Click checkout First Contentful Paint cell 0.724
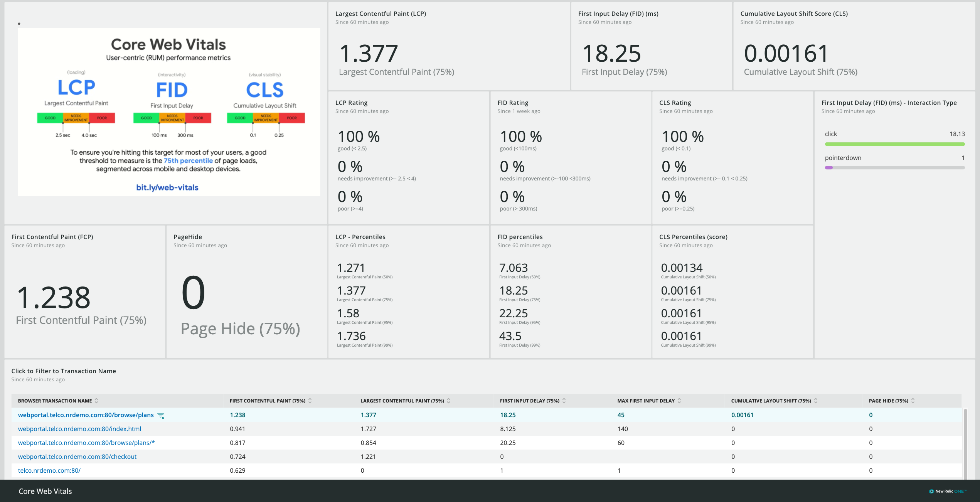 tap(237, 457)
